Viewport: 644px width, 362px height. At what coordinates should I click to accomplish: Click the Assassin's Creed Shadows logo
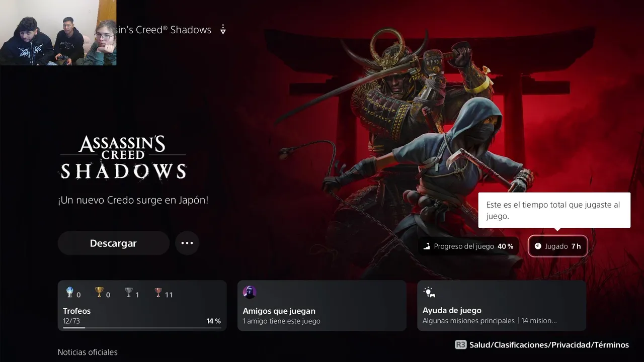coord(123,157)
